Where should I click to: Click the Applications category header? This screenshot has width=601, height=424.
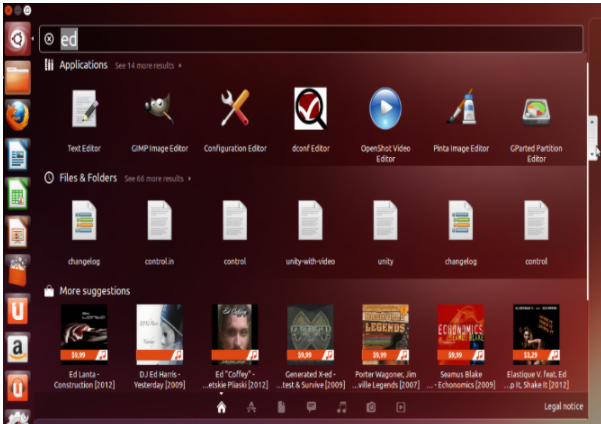(83, 65)
